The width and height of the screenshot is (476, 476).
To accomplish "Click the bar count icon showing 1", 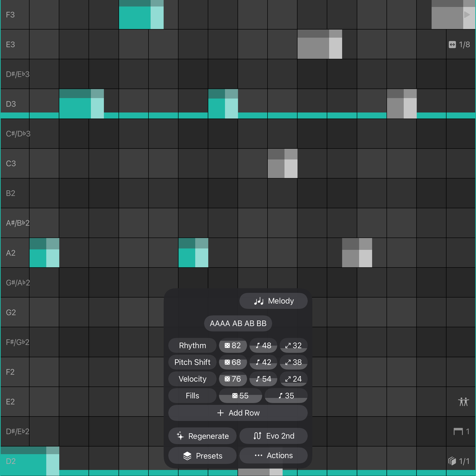I will (x=461, y=431).
